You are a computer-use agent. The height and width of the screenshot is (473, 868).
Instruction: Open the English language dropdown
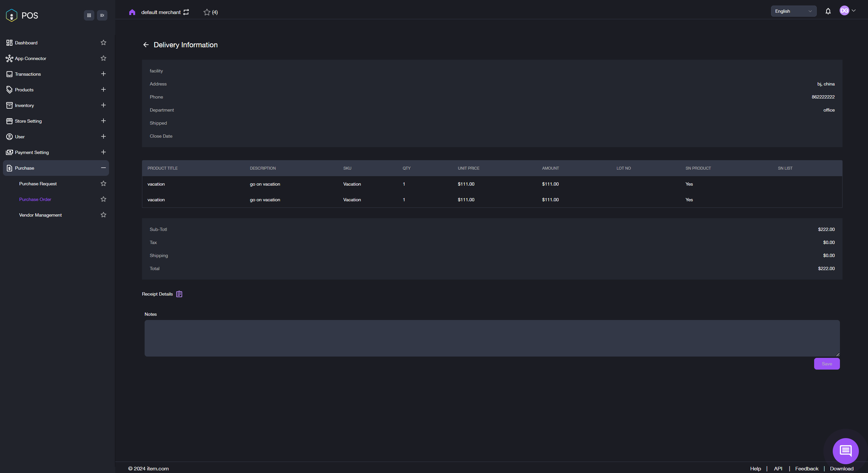coord(793,11)
